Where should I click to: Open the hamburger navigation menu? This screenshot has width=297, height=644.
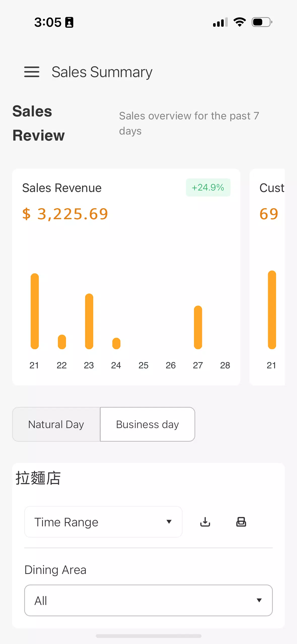click(32, 72)
